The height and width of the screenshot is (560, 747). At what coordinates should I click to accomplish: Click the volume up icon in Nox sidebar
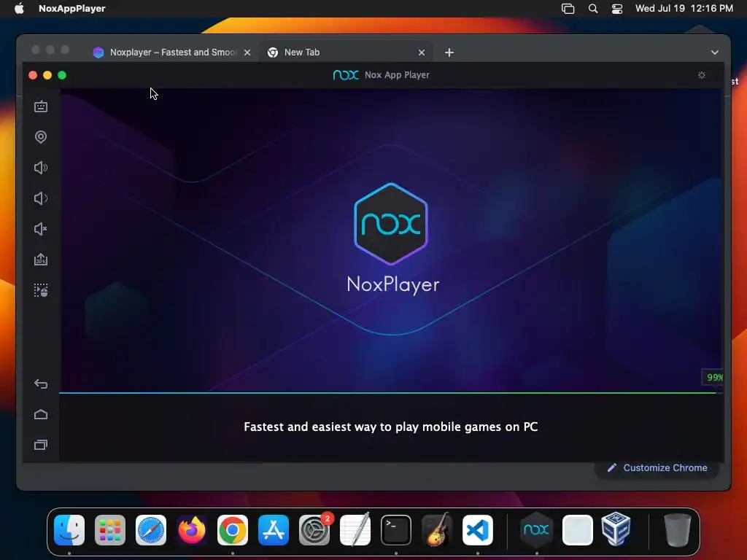pyautogui.click(x=41, y=168)
